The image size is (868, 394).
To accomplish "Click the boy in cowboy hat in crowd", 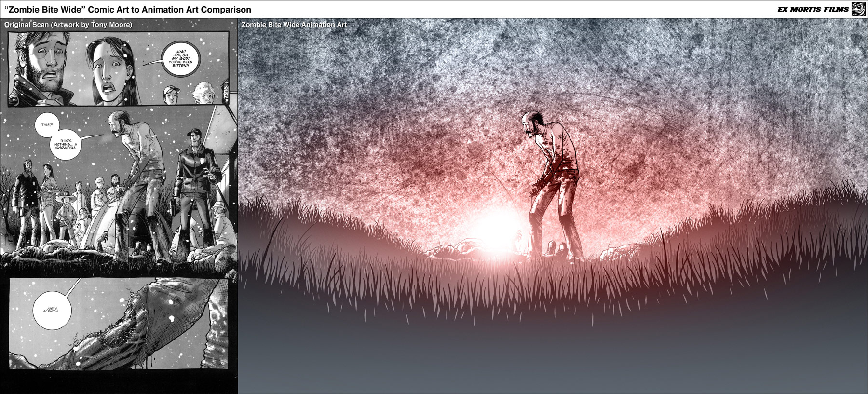I will click(x=65, y=212).
